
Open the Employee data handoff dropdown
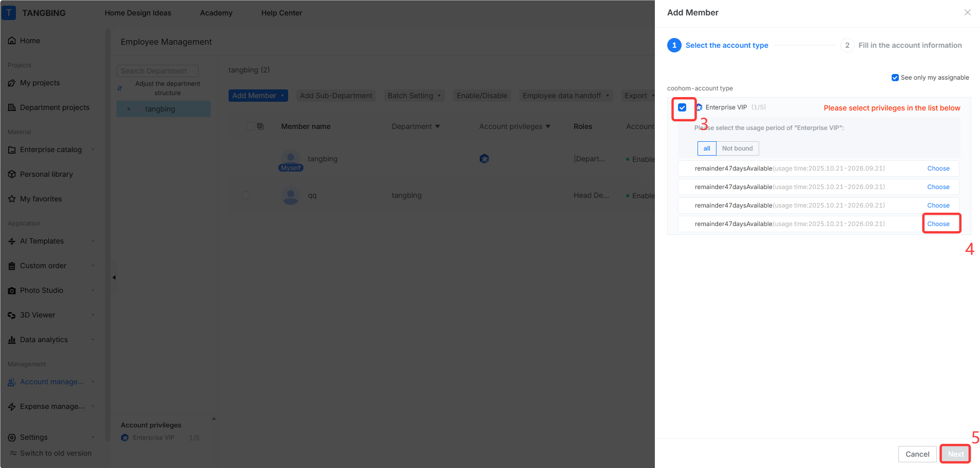point(566,96)
